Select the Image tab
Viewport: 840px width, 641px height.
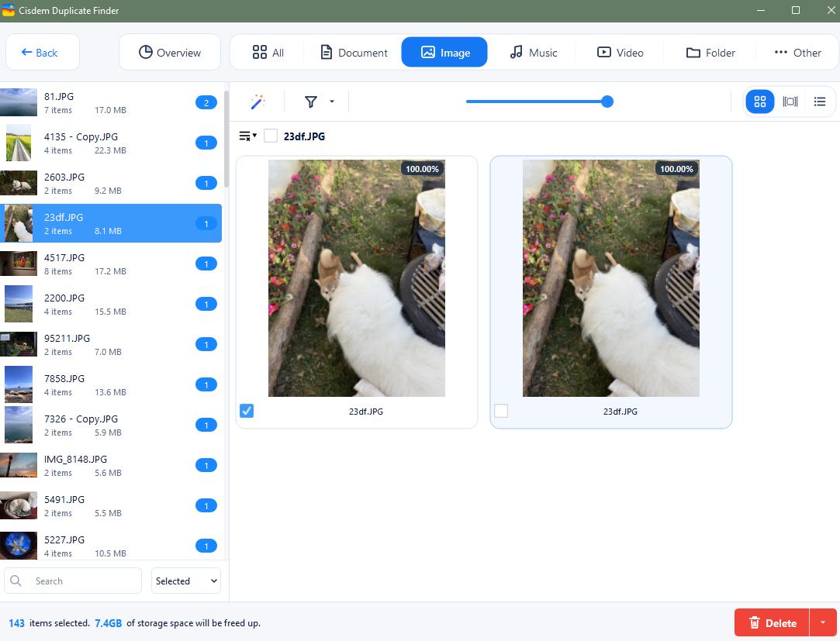[444, 52]
